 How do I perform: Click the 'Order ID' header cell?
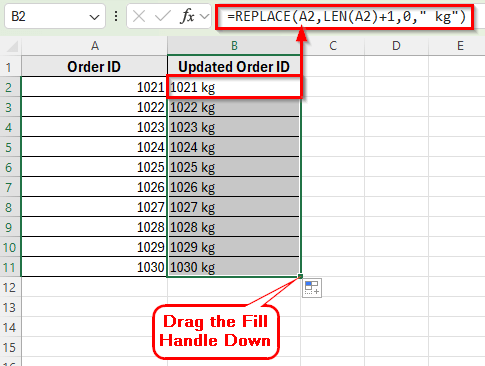[94, 67]
